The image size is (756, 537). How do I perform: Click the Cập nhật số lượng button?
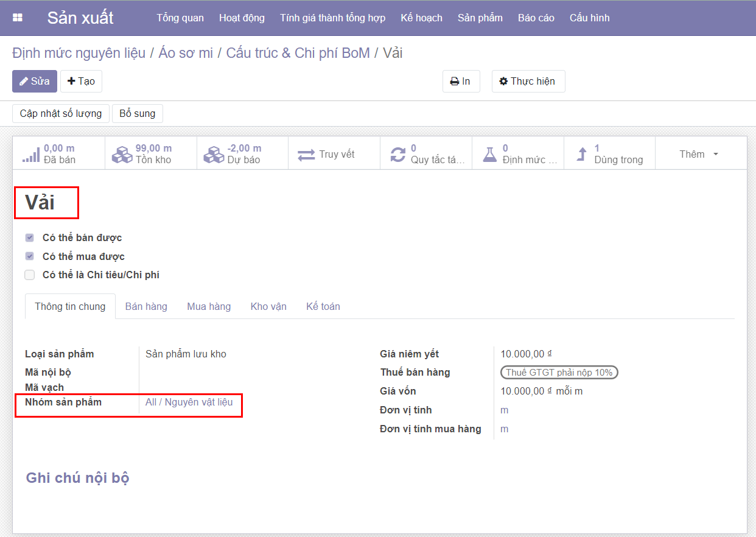(61, 113)
